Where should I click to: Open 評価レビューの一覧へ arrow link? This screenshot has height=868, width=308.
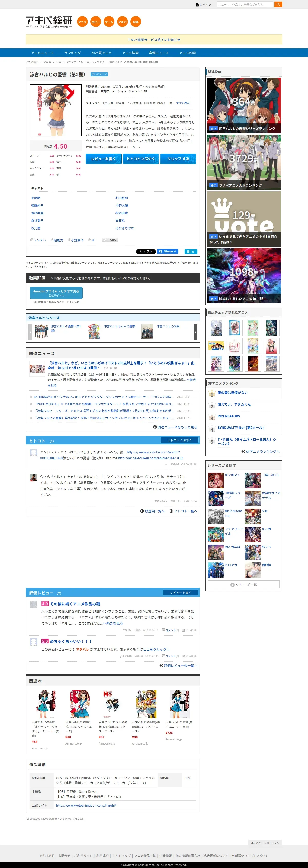coord(178,665)
